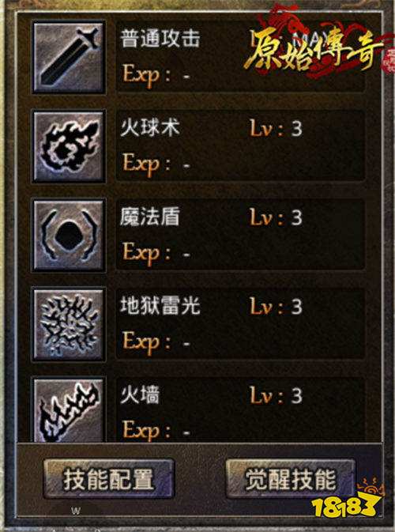Image resolution: width=395 pixels, height=532 pixels.
Task: Click the Lv: 3 level of 地狱雷光
Action: (276, 307)
